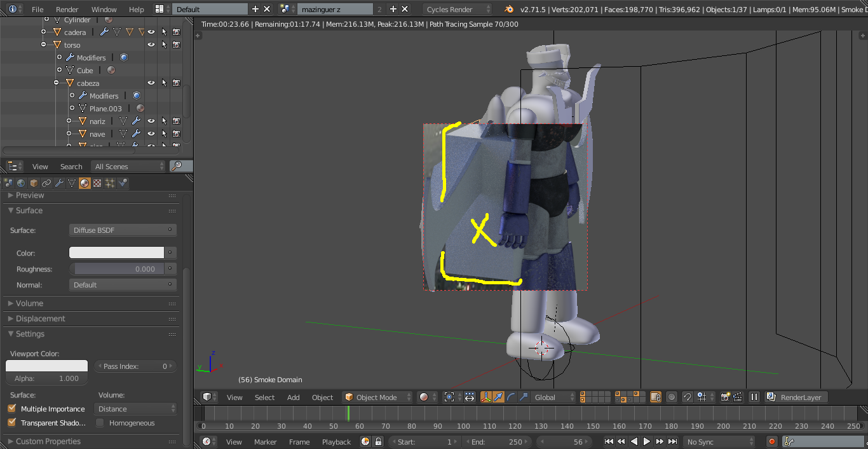Toggle visibility of the nariz object
The width and height of the screenshot is (868, 449).
[151, 121]
